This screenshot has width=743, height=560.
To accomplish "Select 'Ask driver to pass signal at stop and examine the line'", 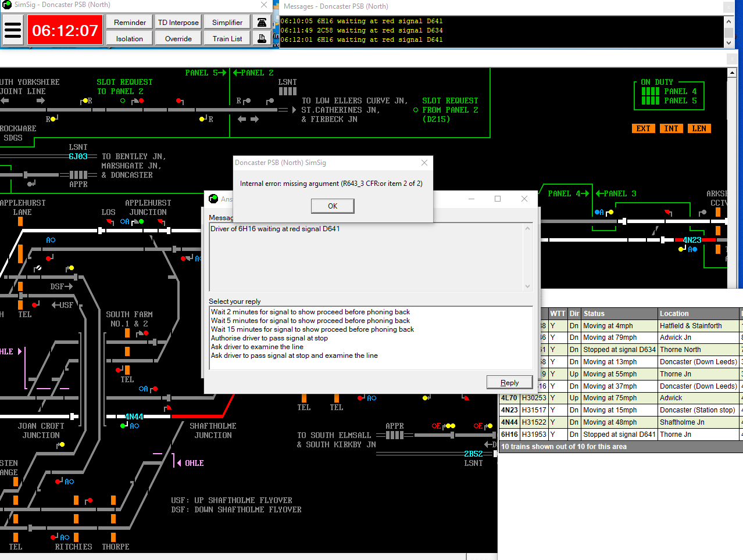I will click(x=294, y=356).
